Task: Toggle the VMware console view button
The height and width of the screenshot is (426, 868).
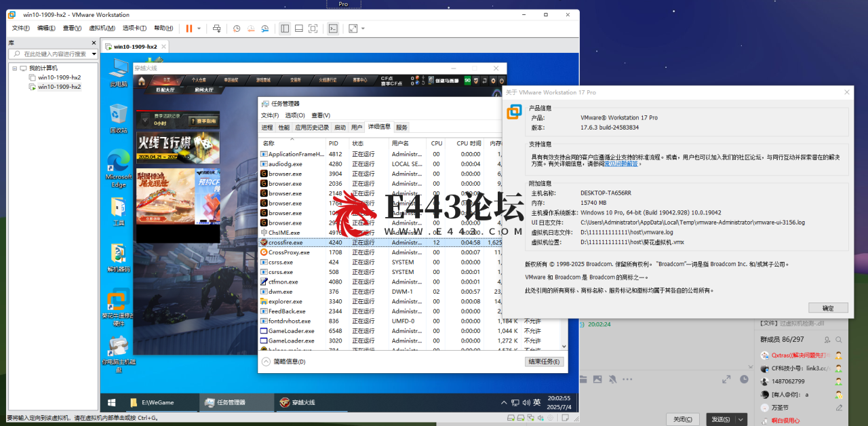Action: (x=333, y=28)
